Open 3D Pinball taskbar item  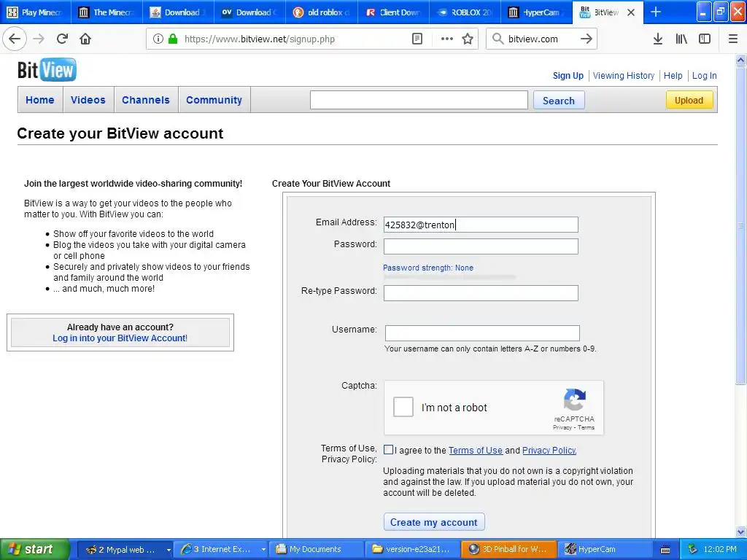click(508, 550)
